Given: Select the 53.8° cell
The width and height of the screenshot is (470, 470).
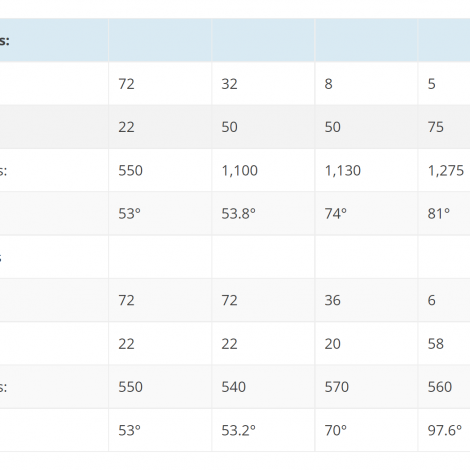Looking at the screenshot, I should point(263,213).
